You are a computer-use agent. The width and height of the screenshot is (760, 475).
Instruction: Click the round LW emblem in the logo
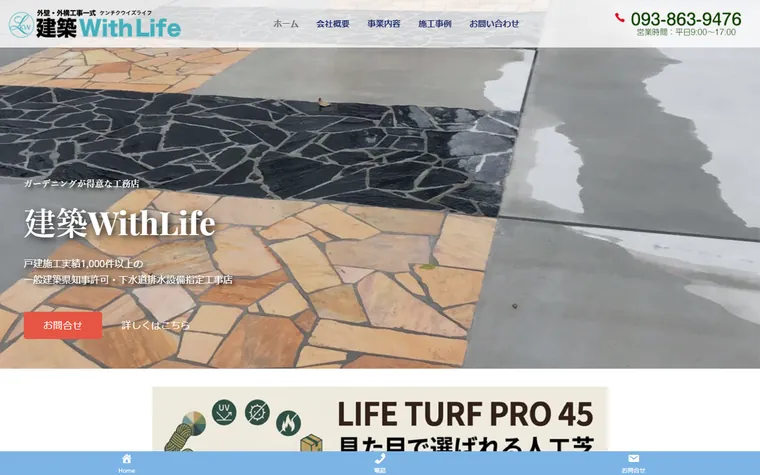[21, 25]
